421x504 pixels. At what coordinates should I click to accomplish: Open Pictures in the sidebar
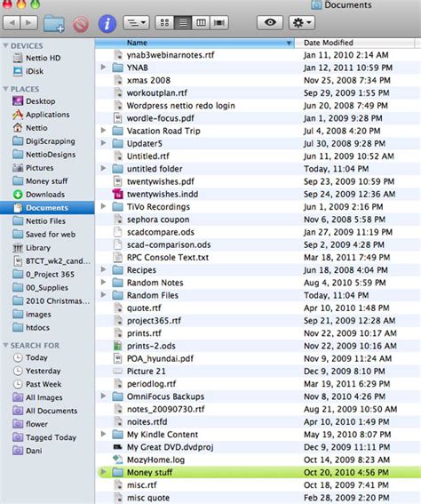[39, 168]
